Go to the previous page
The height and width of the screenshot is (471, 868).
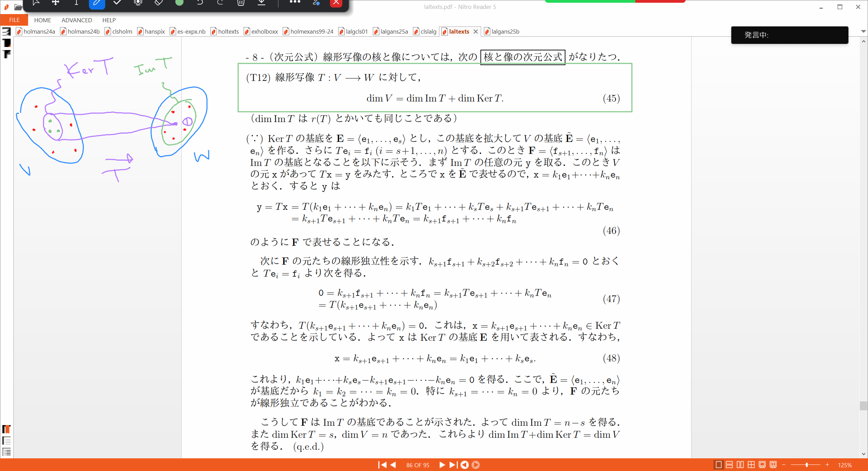[x=393, y=465]
